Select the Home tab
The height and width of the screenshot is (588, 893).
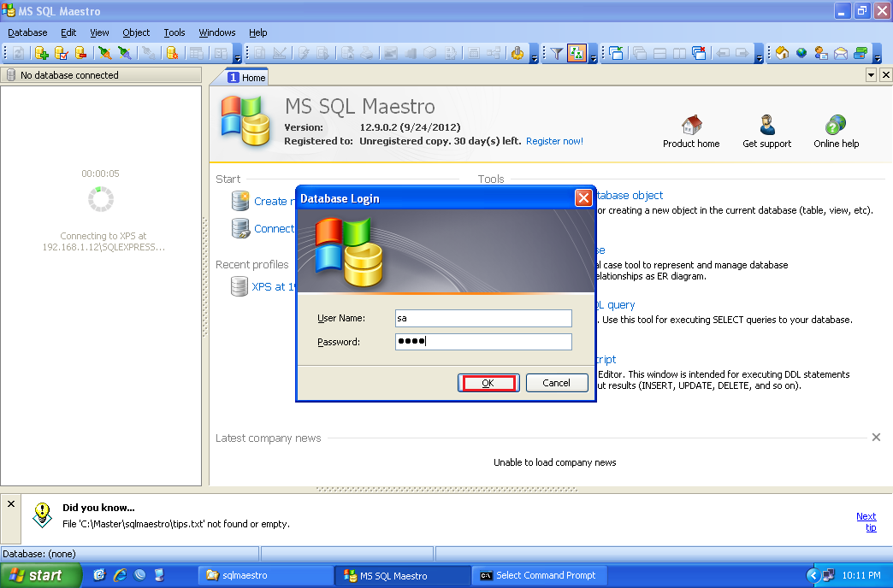(246, 78)
